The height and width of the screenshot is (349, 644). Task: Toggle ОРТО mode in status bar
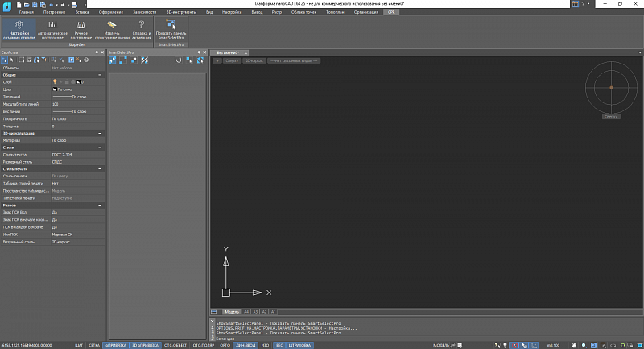[x=225, y=345]
